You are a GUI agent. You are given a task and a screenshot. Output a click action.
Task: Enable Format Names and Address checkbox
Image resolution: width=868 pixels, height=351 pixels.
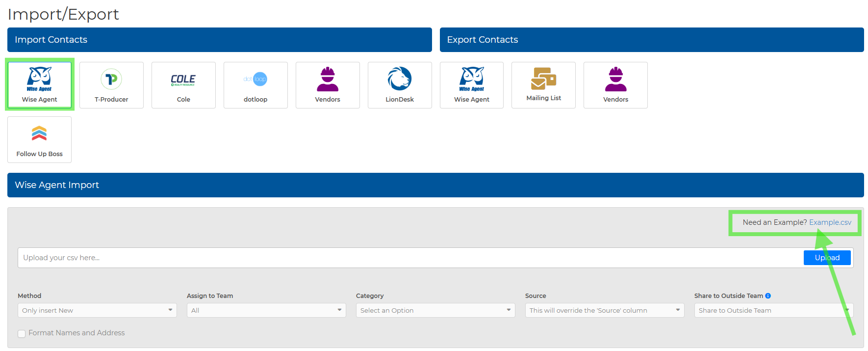coord(22,334)
